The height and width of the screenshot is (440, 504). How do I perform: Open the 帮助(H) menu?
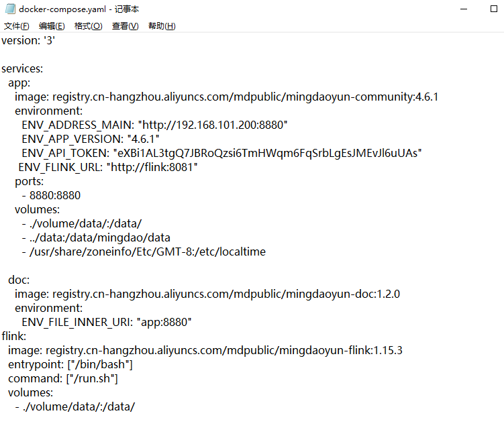pyautogui.click(x=162, y=26)
